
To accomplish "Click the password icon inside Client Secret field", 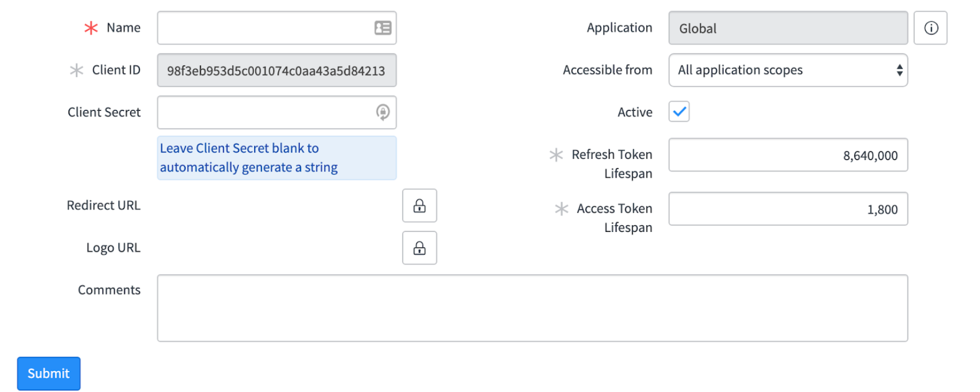I will (383, 112).
